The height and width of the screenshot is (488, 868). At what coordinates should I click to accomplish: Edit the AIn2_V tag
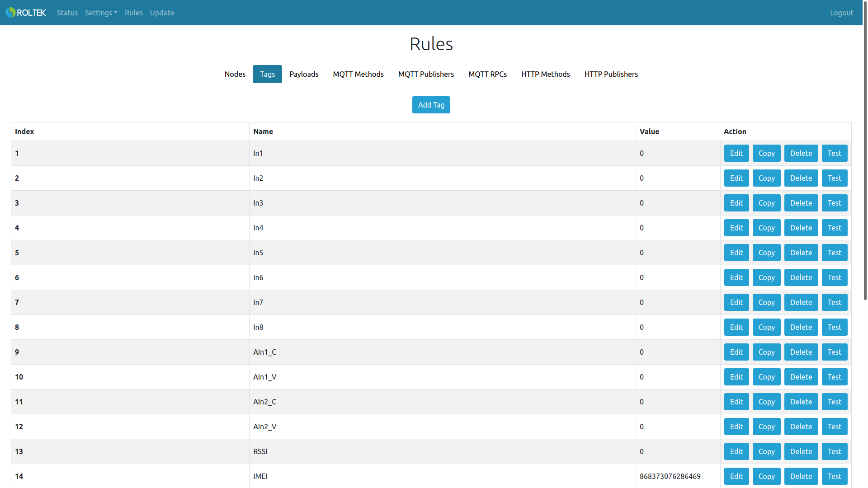pyautogui.click(x=736, y=427)
